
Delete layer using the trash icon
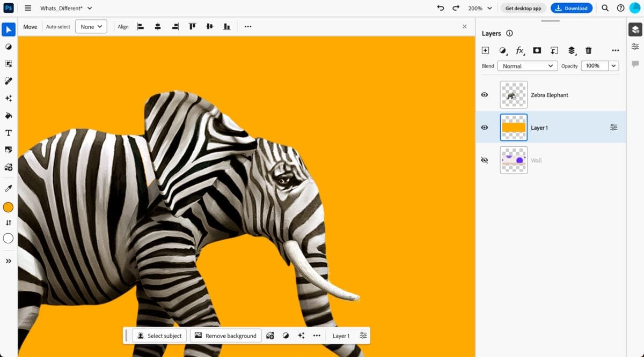[x=589, y=50]
